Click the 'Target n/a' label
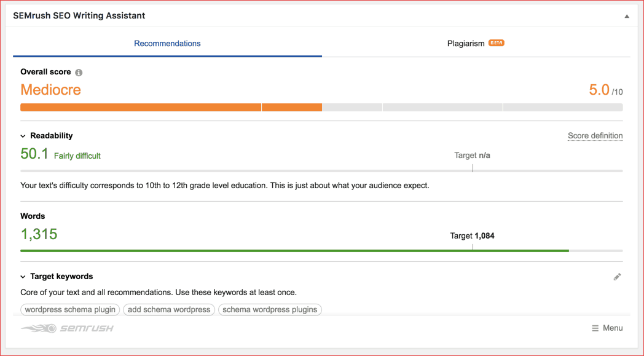 point(473,156)
